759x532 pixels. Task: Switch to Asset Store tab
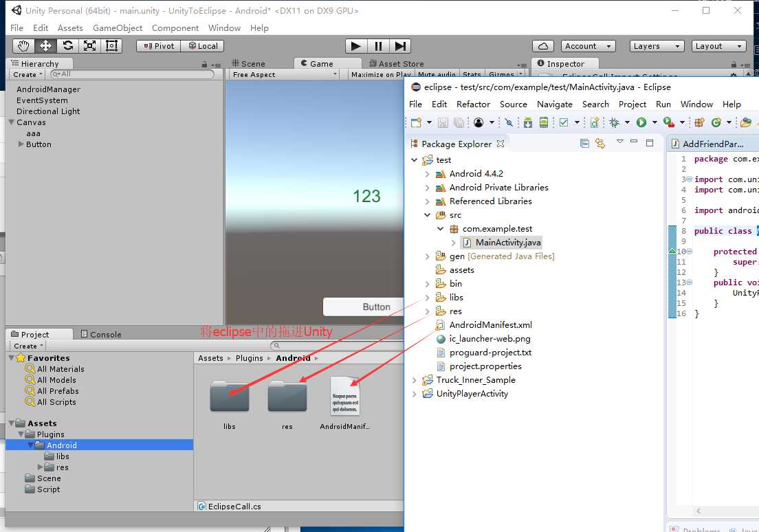point(397,64)
